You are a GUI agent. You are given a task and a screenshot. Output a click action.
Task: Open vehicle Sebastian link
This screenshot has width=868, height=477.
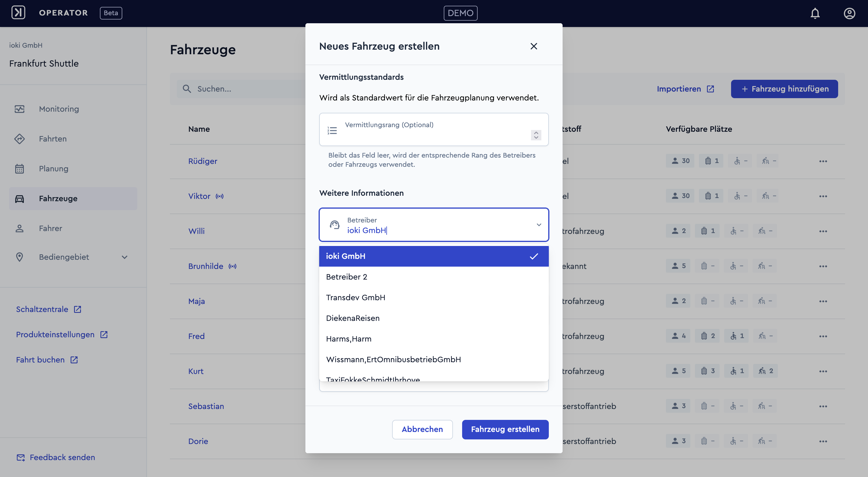[x=206, y=406]
